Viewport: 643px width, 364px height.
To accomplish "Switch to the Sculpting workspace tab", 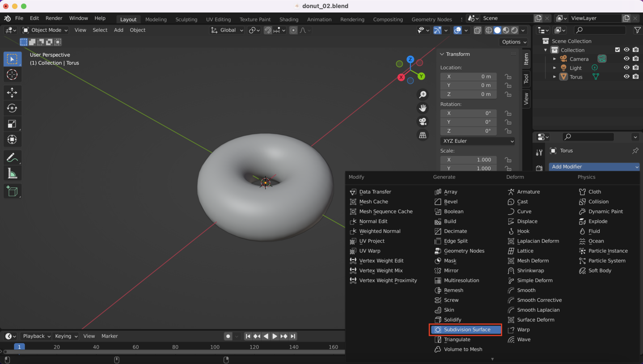I will 186,19.
